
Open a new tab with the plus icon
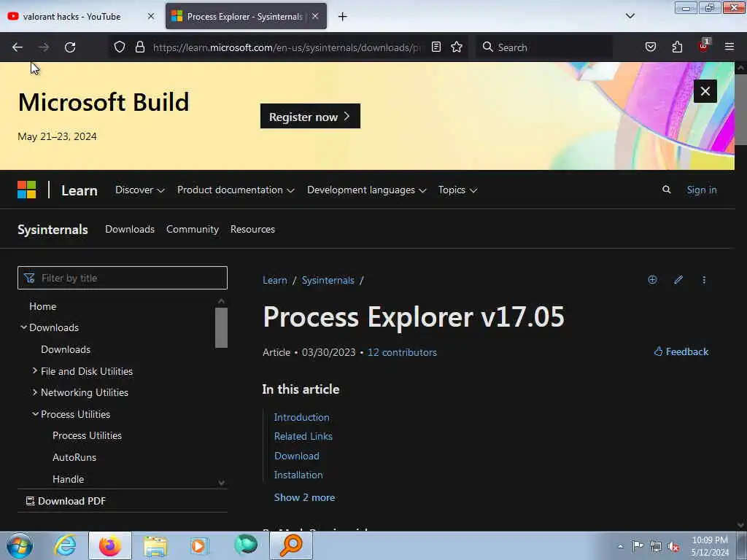(343, 17)
